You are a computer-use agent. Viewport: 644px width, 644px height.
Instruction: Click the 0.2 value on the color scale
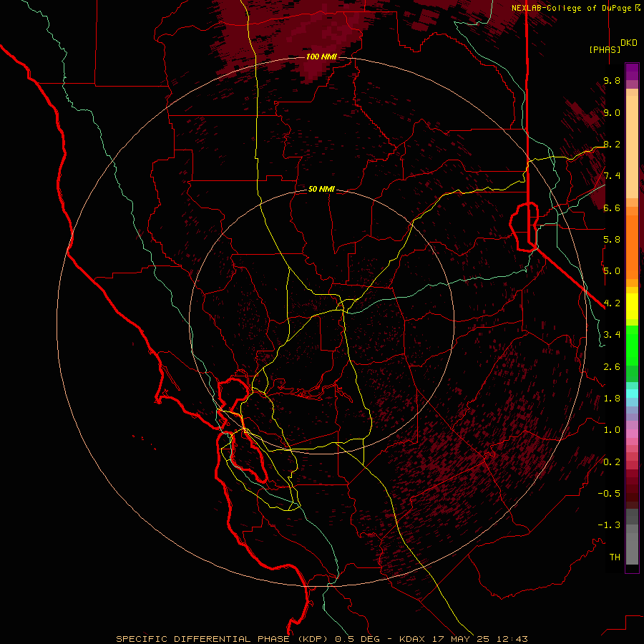[612, 462]
